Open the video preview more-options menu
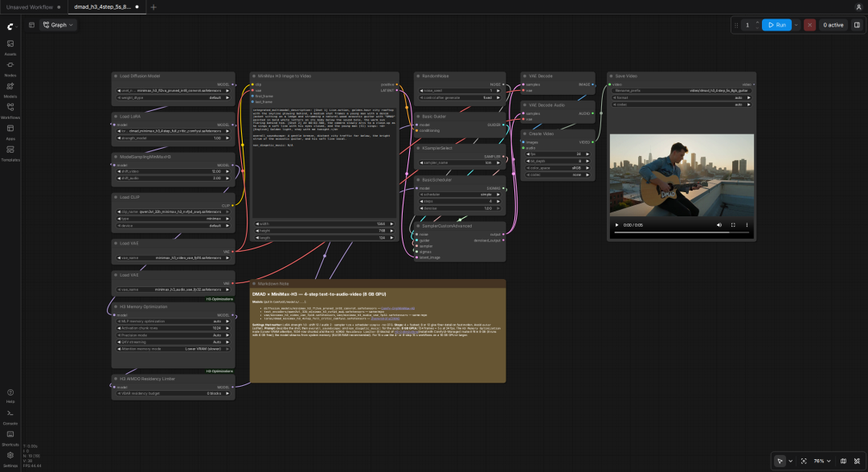The image size is (868, 472). pyautogui.click(x=747, y=225)
